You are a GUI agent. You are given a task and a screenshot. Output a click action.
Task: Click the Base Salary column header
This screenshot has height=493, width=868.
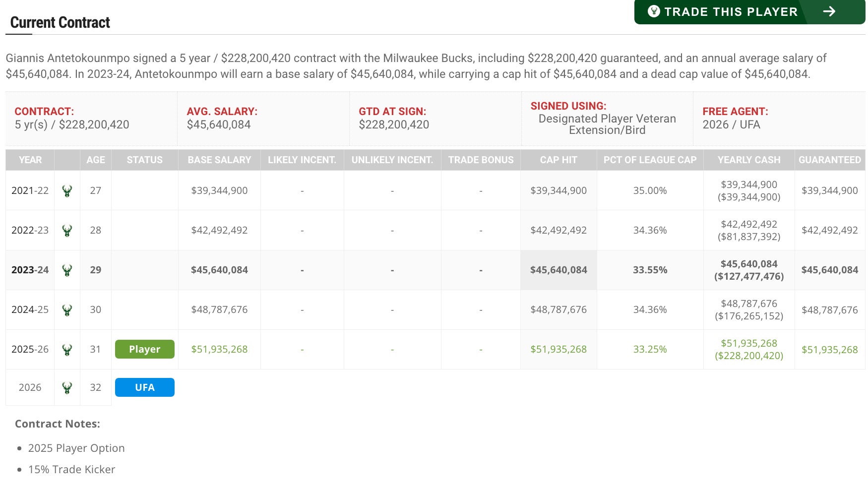[x=219, y=160]
